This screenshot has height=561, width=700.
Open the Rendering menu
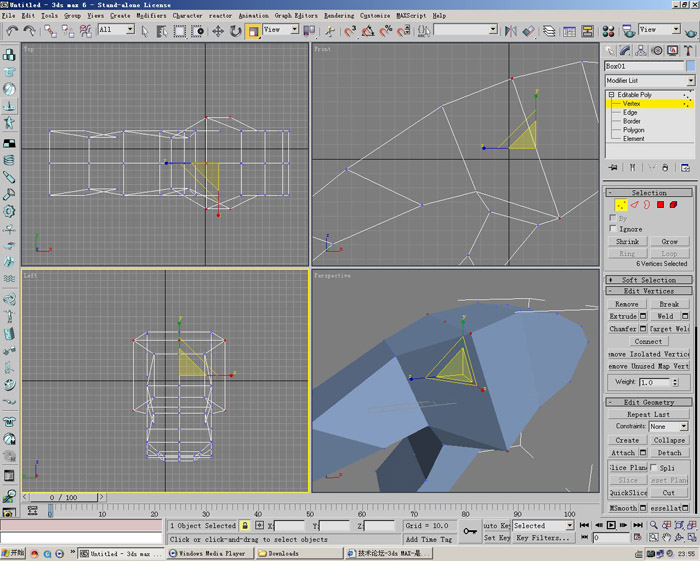pos(339,16)
